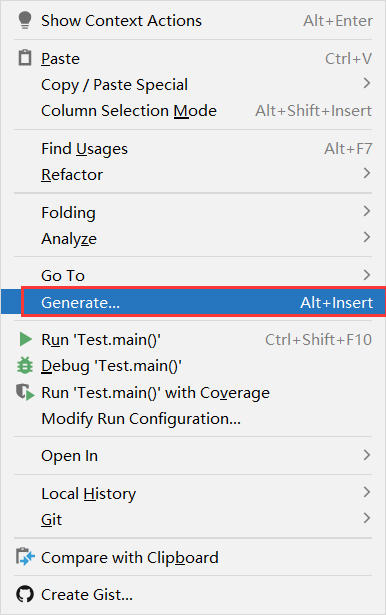
Task: Click the lightbulb Show Context Actions icon
Action: coord(25,20)
